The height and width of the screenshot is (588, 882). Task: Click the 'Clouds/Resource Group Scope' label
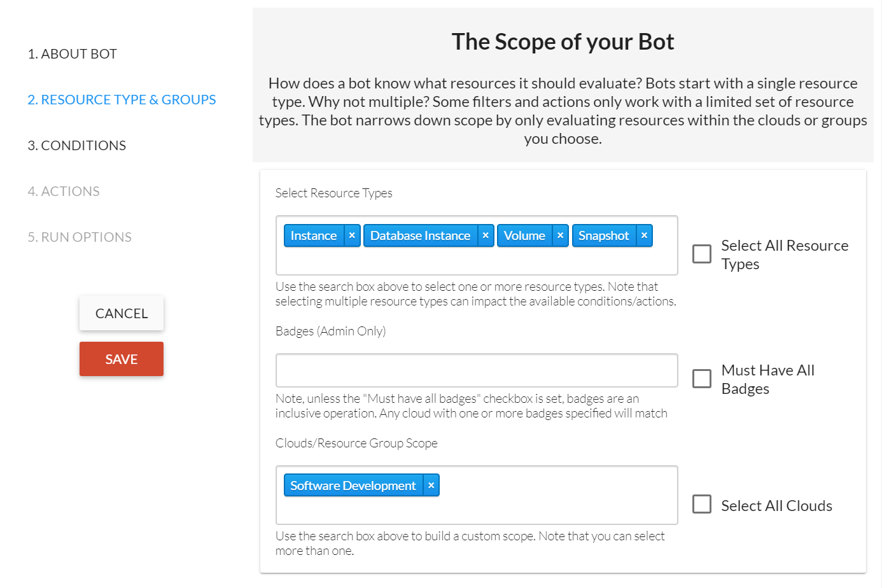point(356,443)
